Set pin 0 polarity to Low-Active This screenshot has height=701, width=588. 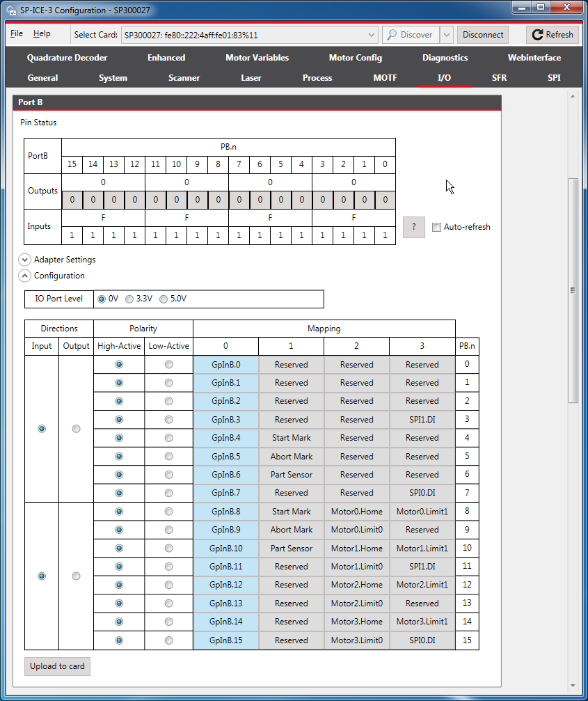tap(168, 365)
